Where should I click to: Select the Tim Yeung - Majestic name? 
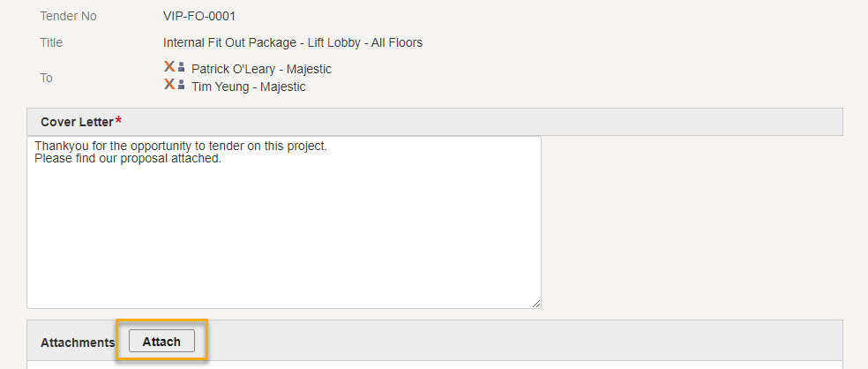(x=249, y=87)
